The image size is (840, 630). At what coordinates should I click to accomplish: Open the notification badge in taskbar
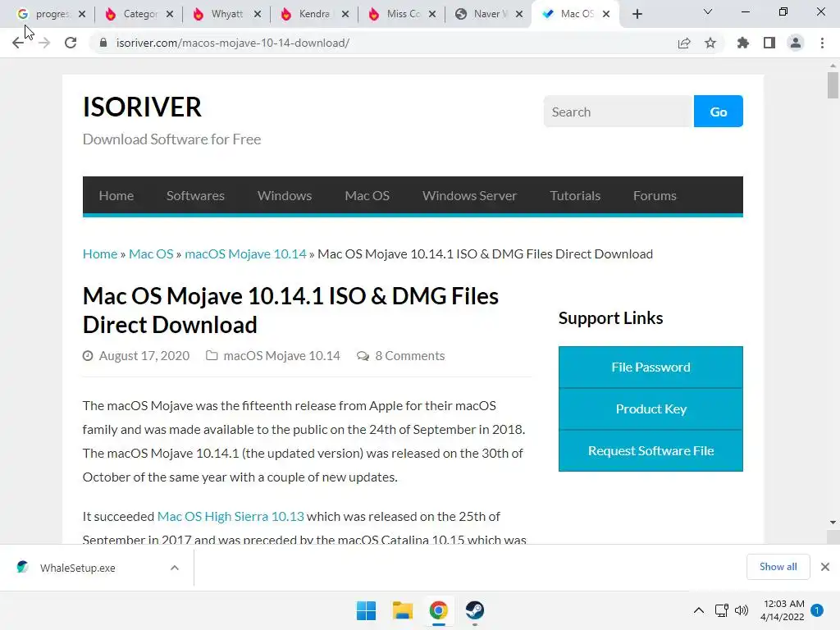[817, 610]
